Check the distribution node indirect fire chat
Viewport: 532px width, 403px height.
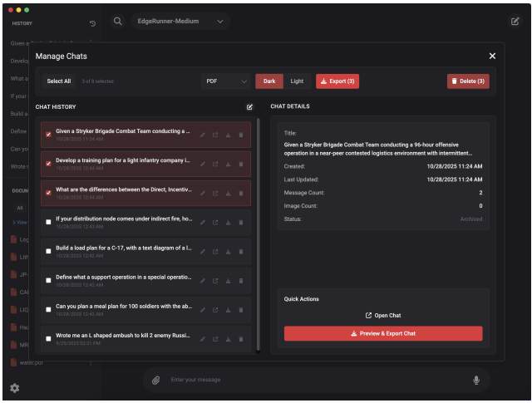(48, 222)
